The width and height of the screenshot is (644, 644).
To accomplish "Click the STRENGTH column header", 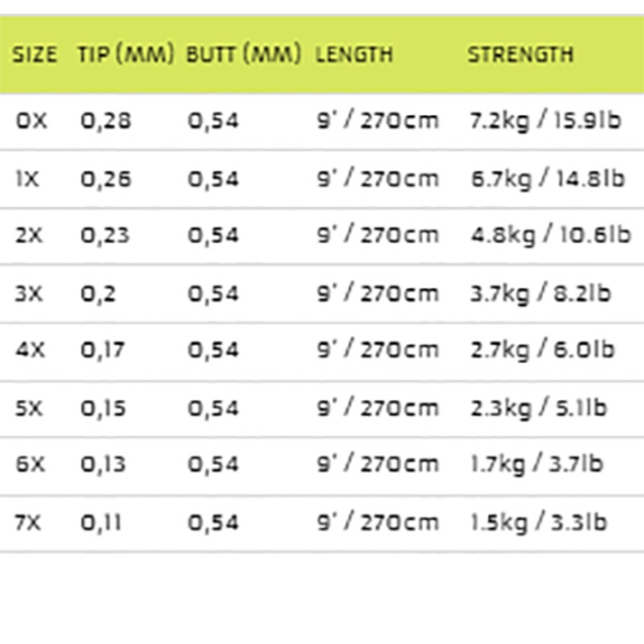I will click(520, 55).
